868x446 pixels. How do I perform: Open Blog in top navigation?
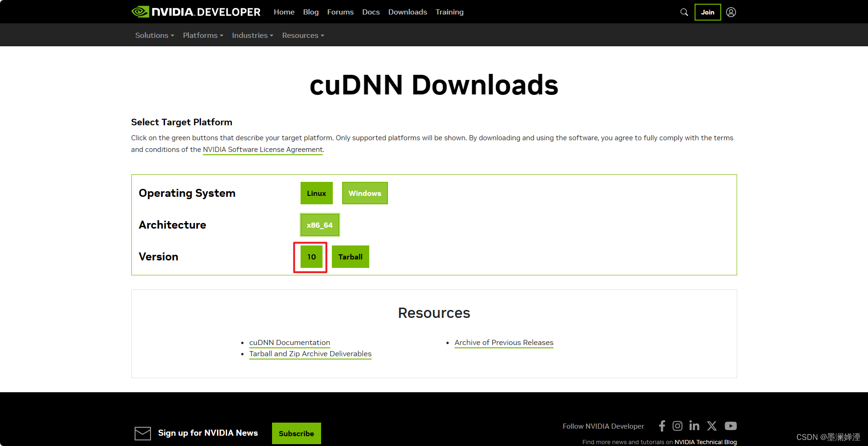click(x=311, y=12)
